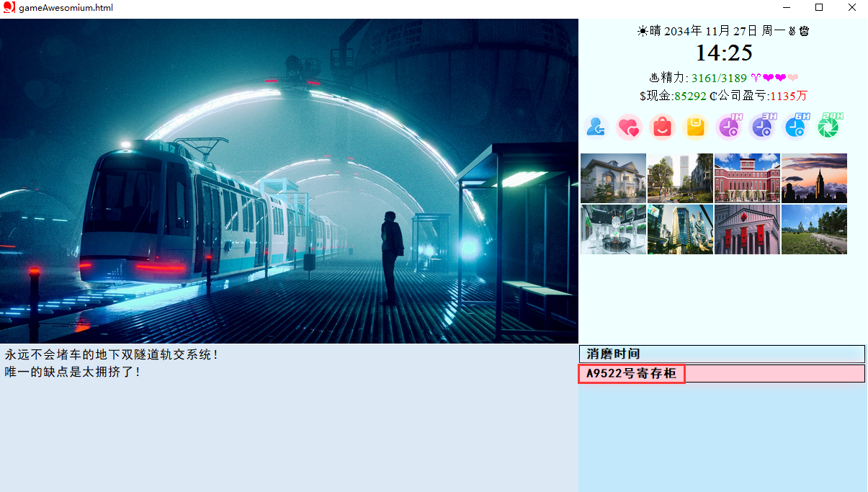
Task: Open the sunset city skyline location
Action: tap(814, 178)
